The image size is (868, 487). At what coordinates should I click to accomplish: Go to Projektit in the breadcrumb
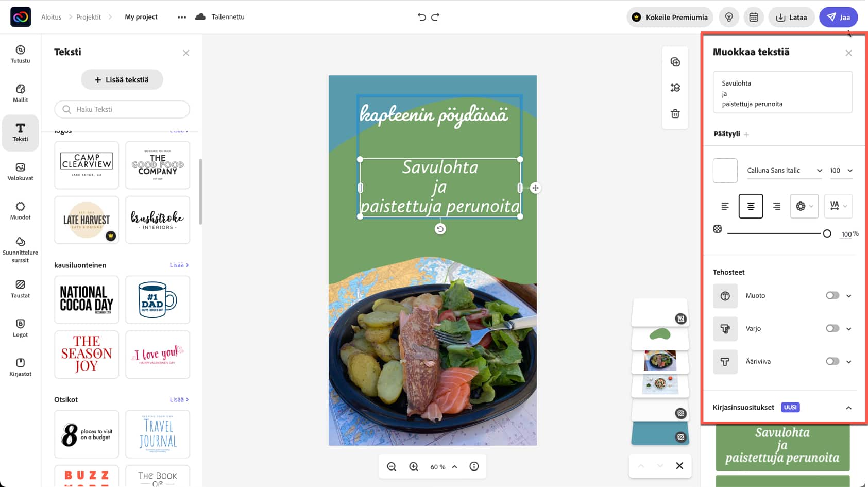pos(89,17)
